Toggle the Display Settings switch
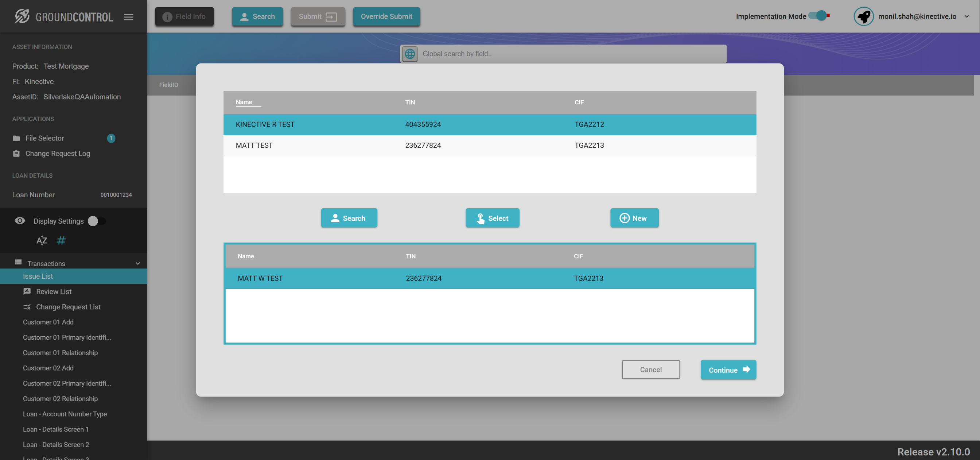This screenshot has width=980, height=460. click(x=96, y=221)
